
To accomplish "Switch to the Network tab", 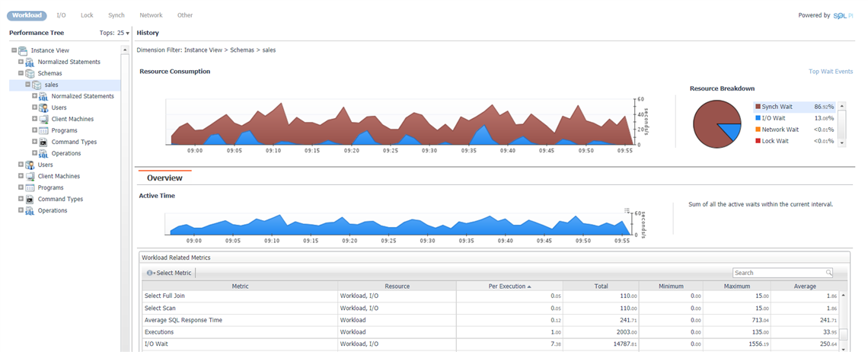I will click(x=151, y=15).
